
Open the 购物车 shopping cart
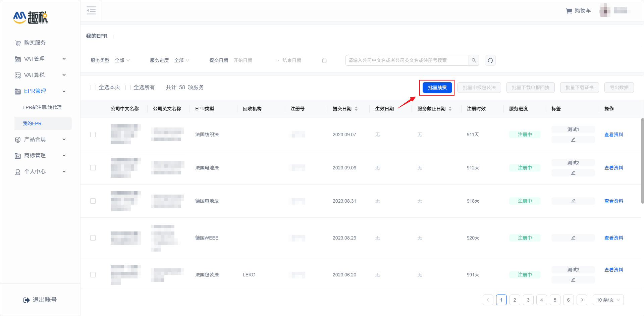click(578, 10)
